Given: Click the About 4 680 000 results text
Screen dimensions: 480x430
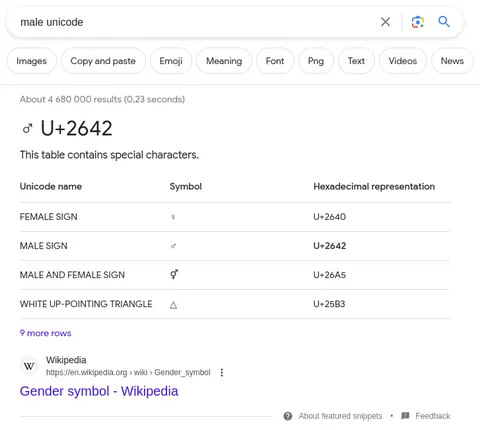Looking at the screenshot, I should [102, 99].
